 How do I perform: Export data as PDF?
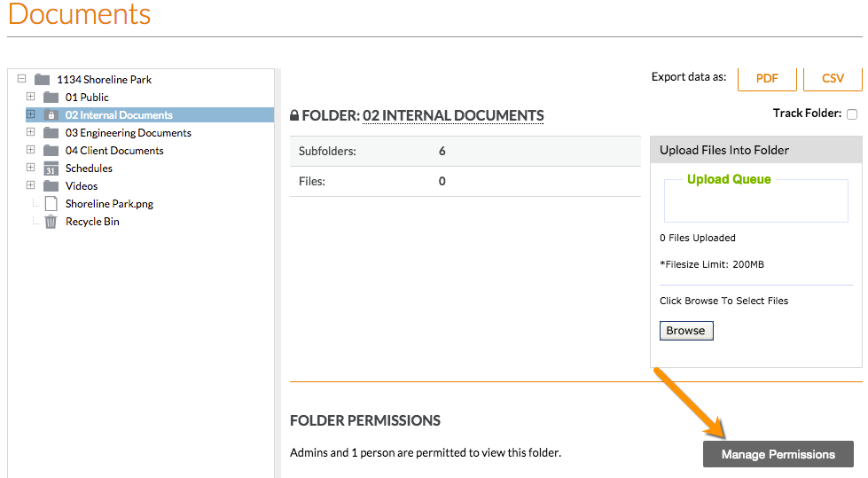[x=767, y=78]
